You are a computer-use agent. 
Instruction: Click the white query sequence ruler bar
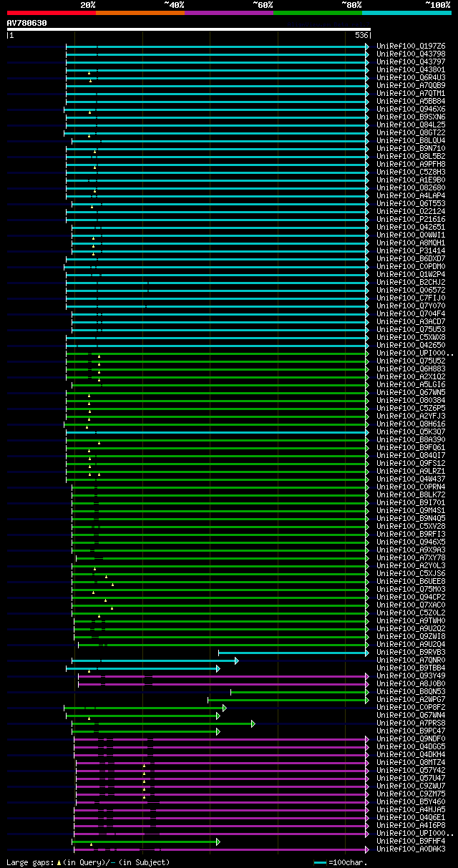(189, 29)
